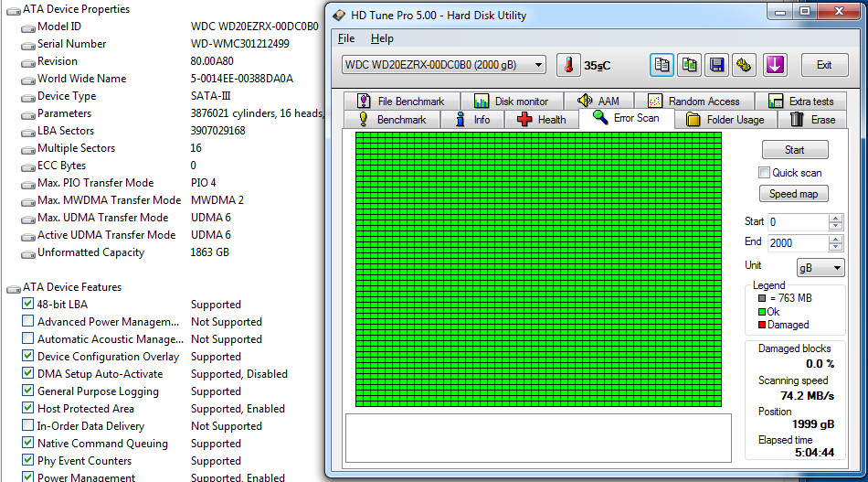Switch to the Erase tab

pyautogui.click(x=812, y=119)
